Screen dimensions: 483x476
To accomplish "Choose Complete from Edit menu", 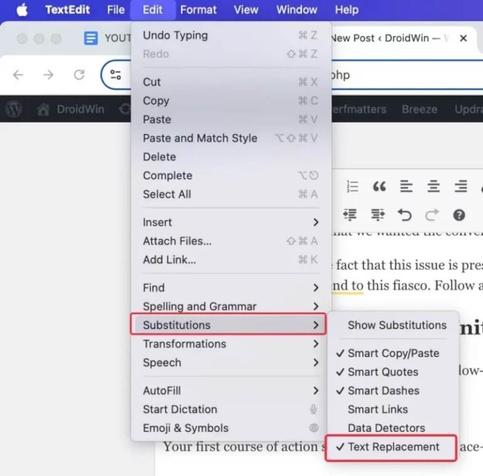I will pyautogui.click(x=231, y=175).
